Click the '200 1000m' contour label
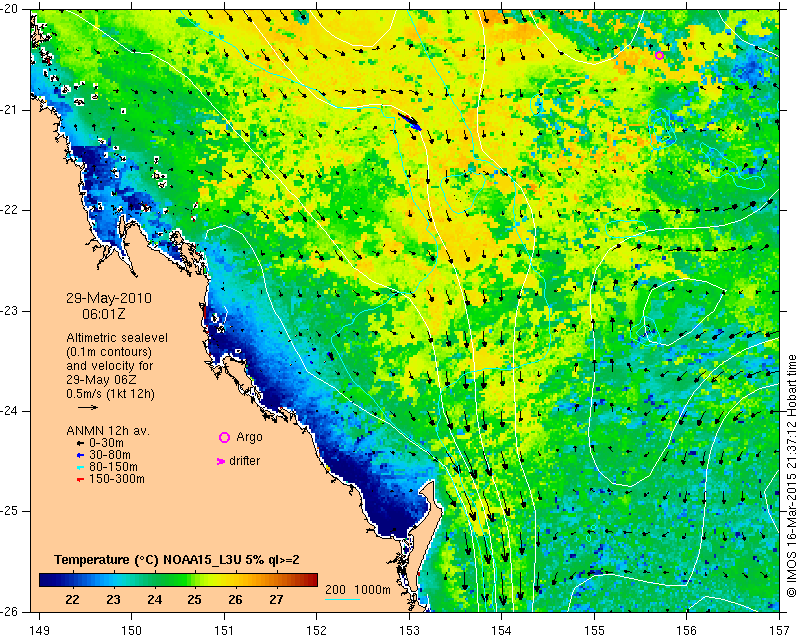800x640 pixels. [x=358, y=589]
